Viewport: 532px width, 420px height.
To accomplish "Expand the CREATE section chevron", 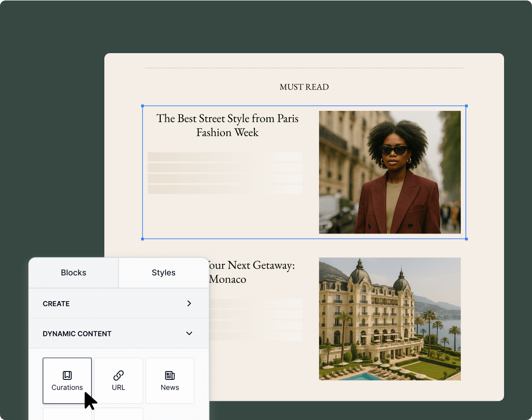I will tap(189, 303).
